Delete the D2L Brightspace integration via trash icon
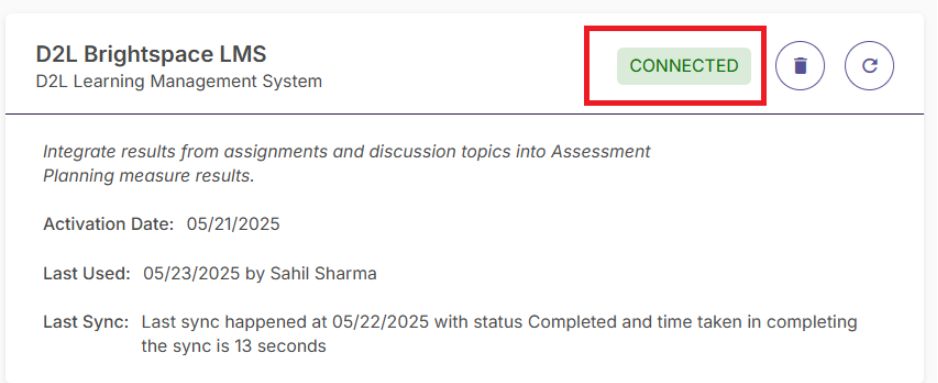 (800, 66)
